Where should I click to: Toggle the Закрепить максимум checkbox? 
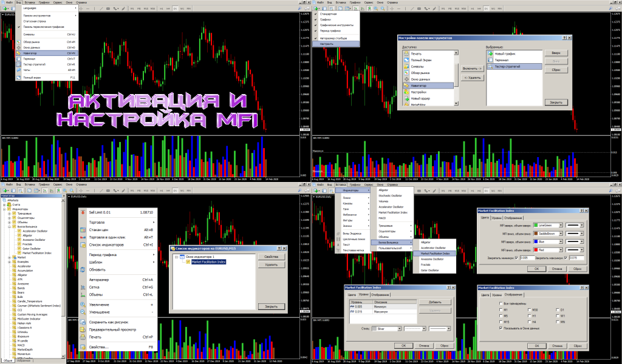point(566,258)
